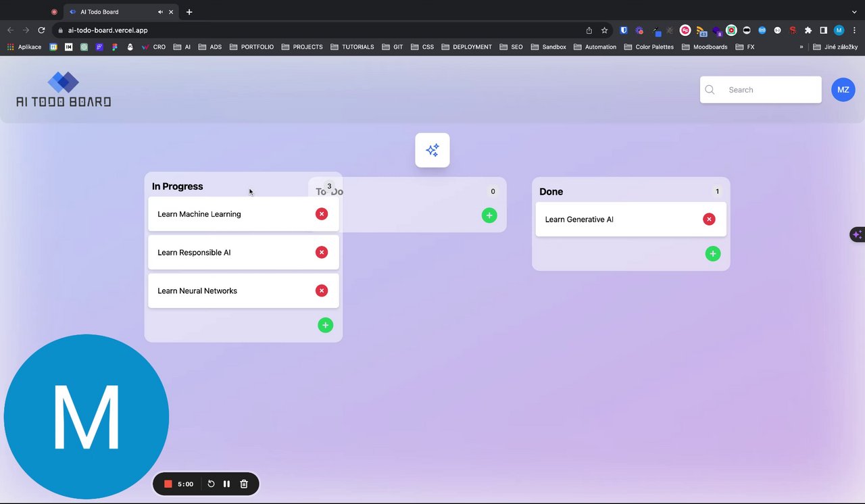
Task: Open the Extensions puzzle piece menu
Action: (808, 30)
